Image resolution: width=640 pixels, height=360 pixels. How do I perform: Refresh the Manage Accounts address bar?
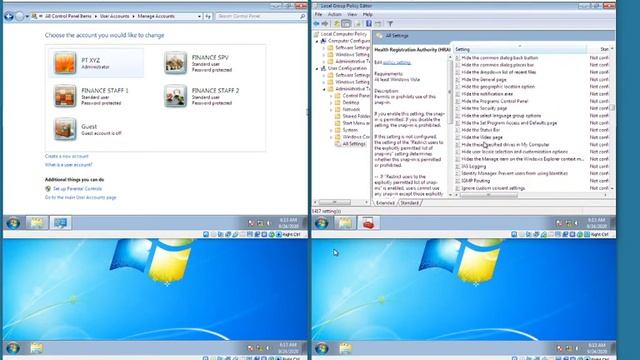208,16
